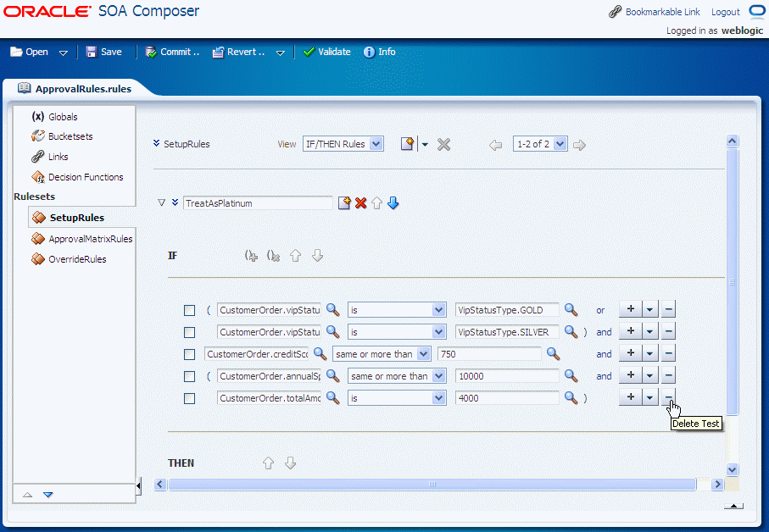Go to previous rules page arrow
The image size is (769, 532).
point(496,145)
